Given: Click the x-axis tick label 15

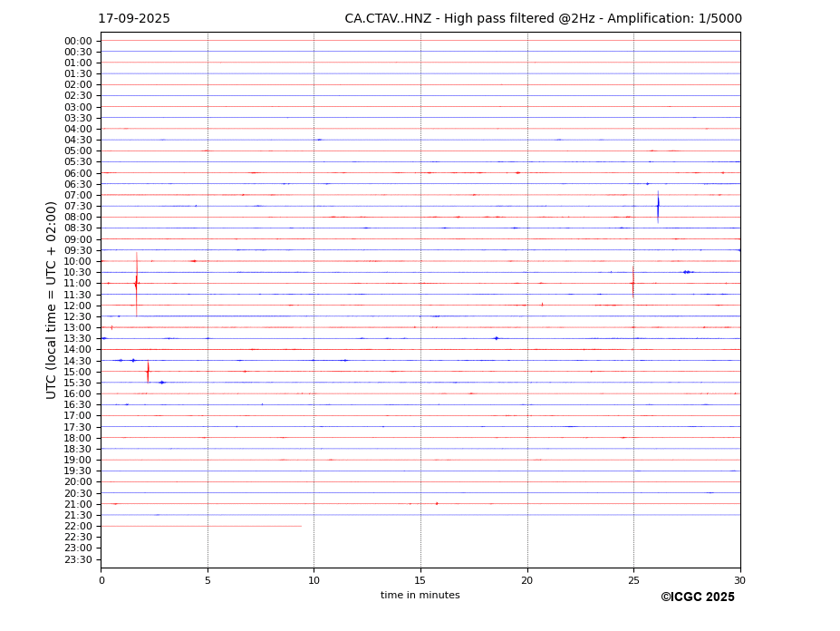Looking at the screenshot, I should [420, 580].
